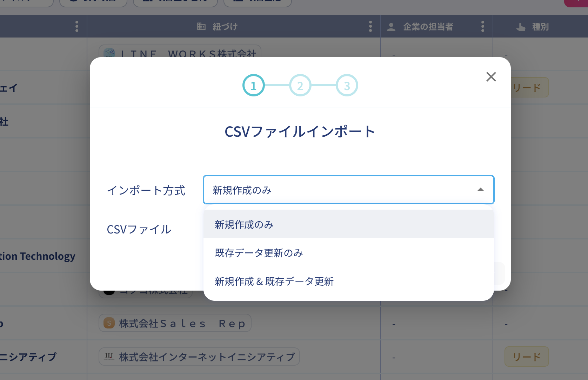Viewport: 588px width, 380px height.
Task: Click the リード tag in the インターネットイニシアティブ row
Action: [x=527, y=357]
